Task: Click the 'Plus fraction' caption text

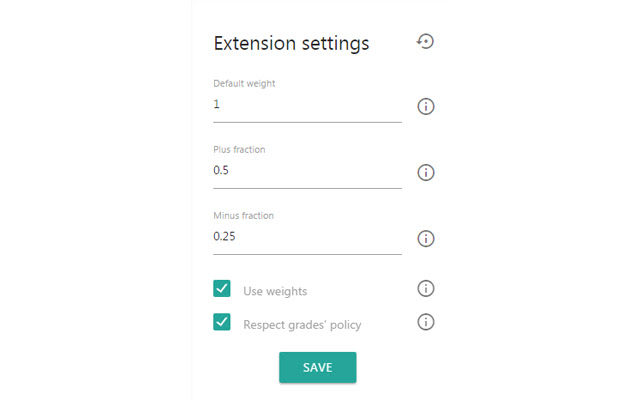Action: (x=239, y=149)
